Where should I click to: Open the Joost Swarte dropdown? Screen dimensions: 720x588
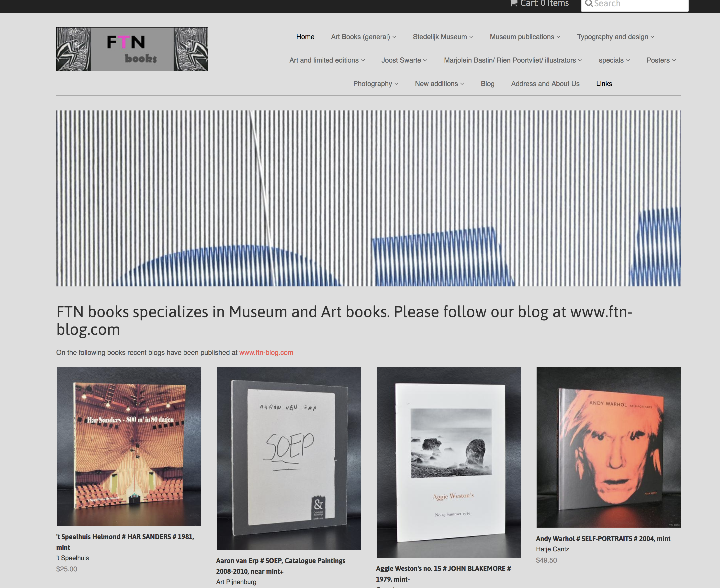[404, 60]
